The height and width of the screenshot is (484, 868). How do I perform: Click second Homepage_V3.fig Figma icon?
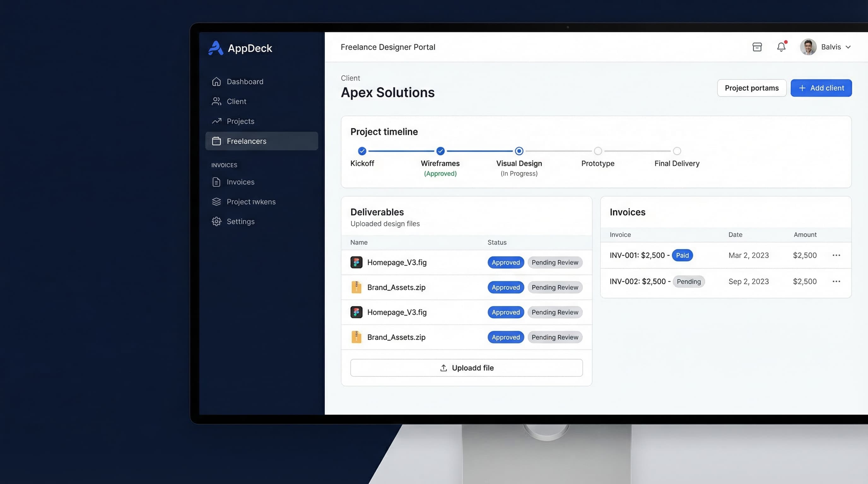tap(356, 312)
